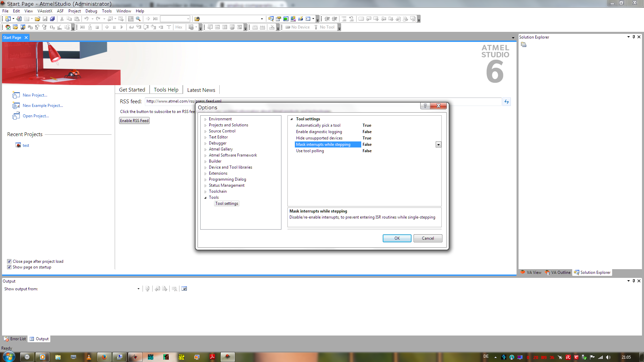Click Cancel in the Options dialog

click(428, 238)
